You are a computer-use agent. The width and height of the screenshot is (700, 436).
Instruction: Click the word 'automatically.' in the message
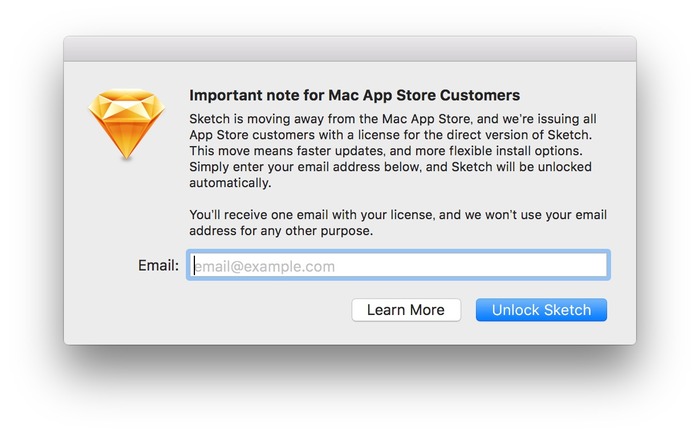[x=230, y=183]
